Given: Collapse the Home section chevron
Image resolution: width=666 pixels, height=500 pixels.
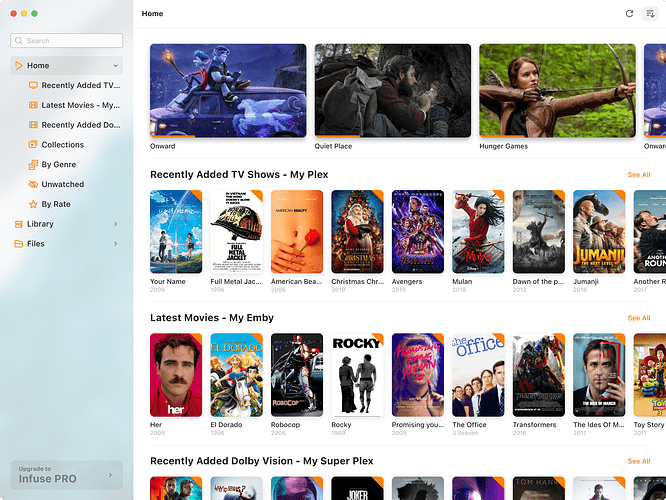Looking at the screenshot, I should pos(116,65).
